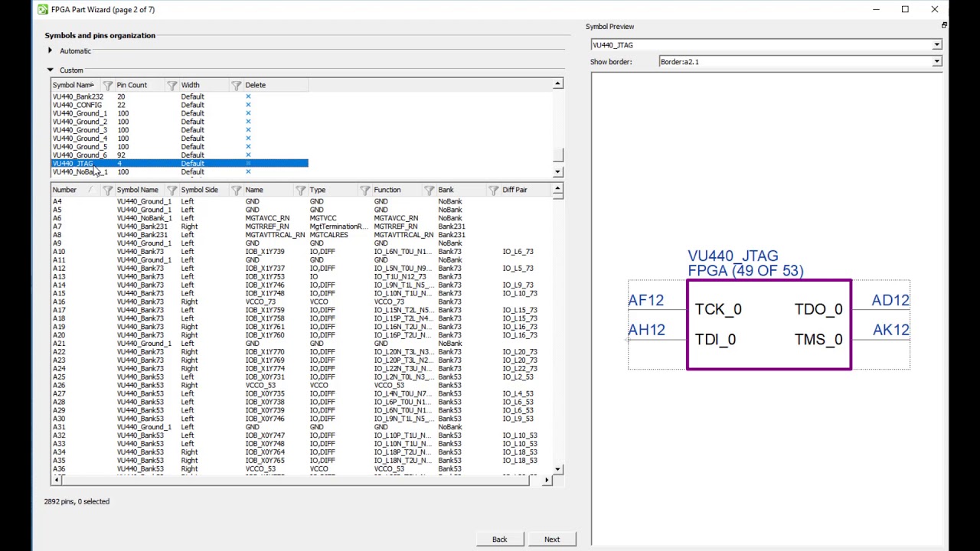The image size is (980, 551).
Task: Delete the selected VU440_JTAG symbol
Action: 248,164
